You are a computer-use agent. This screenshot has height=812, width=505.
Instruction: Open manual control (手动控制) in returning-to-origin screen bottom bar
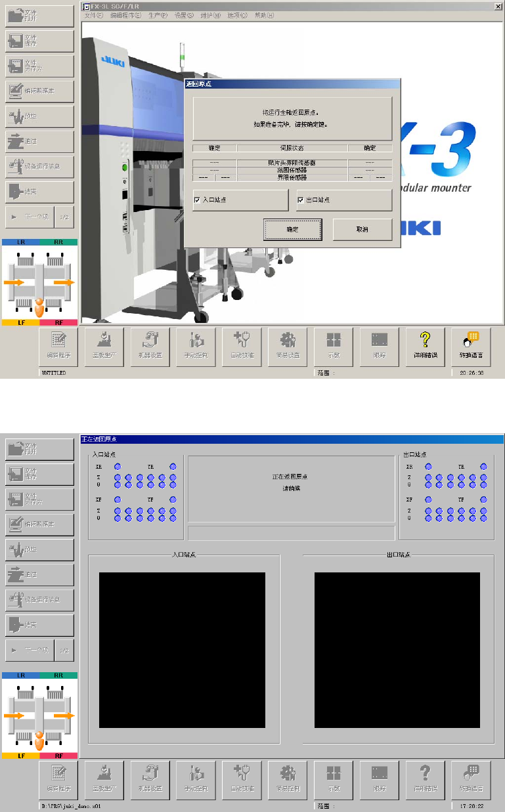(x=196, y=780)
